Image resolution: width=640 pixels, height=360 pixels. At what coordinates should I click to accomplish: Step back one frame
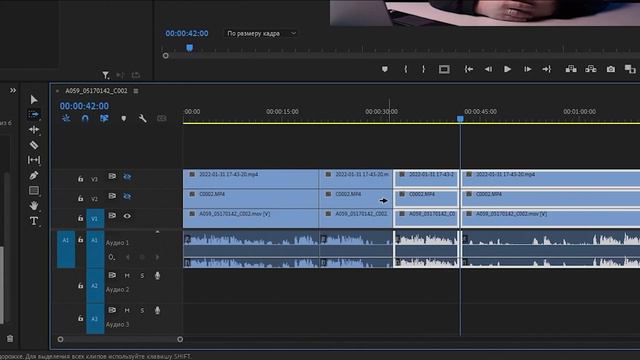click(488, 69)
